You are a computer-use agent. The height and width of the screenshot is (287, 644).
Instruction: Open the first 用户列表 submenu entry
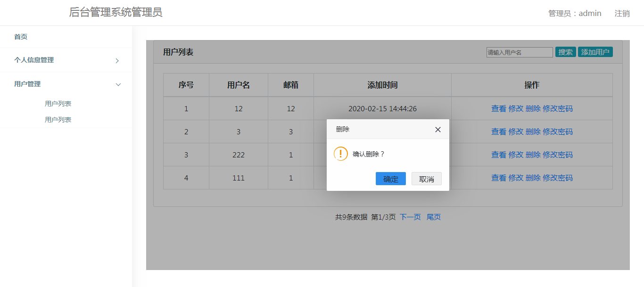coord(58,104)
